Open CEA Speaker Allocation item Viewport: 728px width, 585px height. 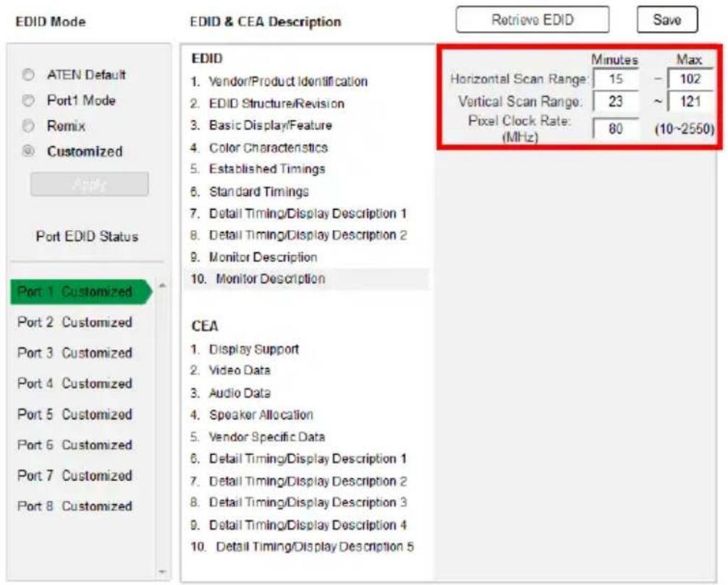click(x=252, y=415)
